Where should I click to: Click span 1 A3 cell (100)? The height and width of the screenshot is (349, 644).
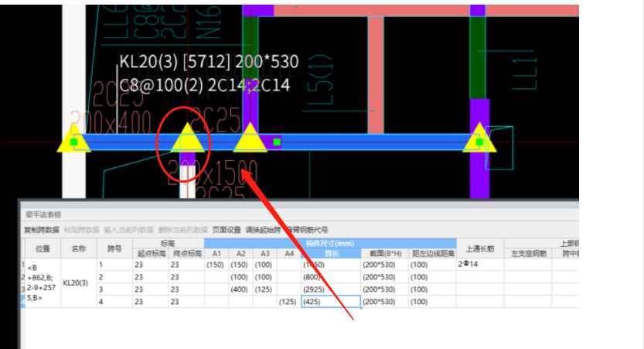pos(265,265)
